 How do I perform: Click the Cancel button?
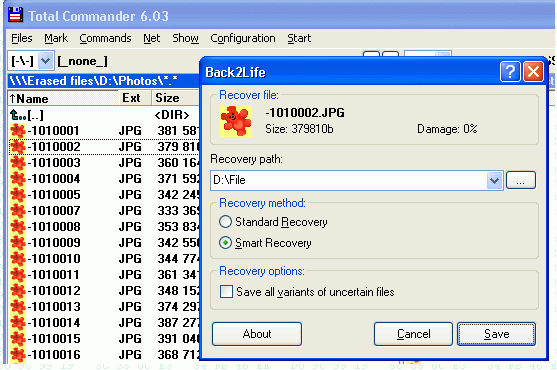click(413, 334)
